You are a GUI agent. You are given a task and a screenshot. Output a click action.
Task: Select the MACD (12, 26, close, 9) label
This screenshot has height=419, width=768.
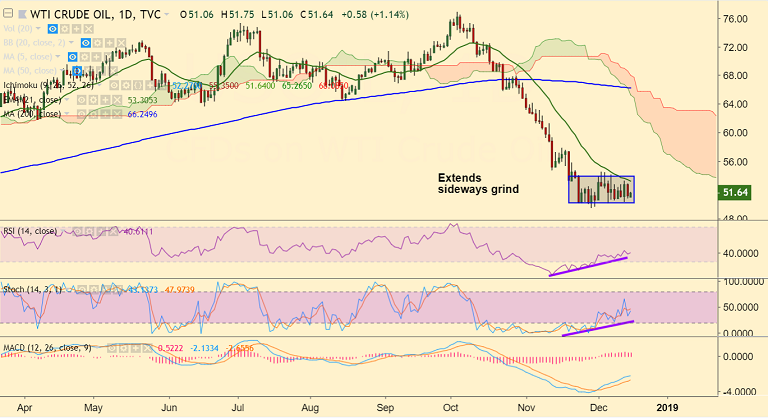click(x=47, y=348)
